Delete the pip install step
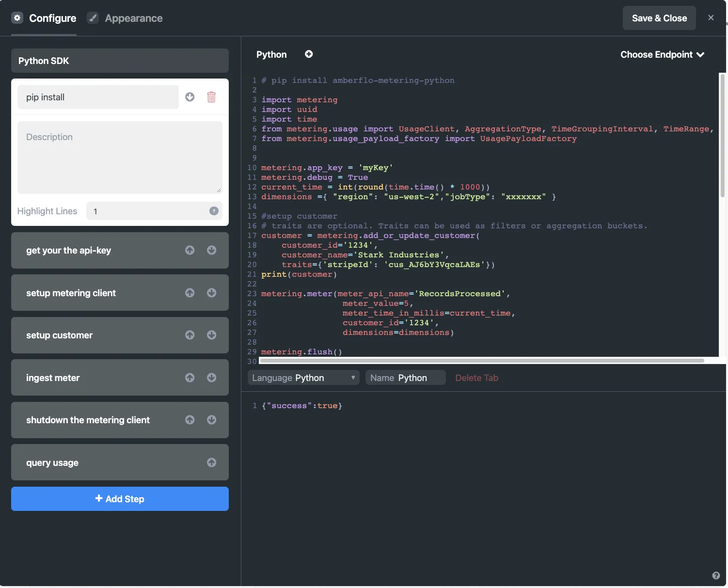This screenshot has height=588, width=728. [211, 97]
